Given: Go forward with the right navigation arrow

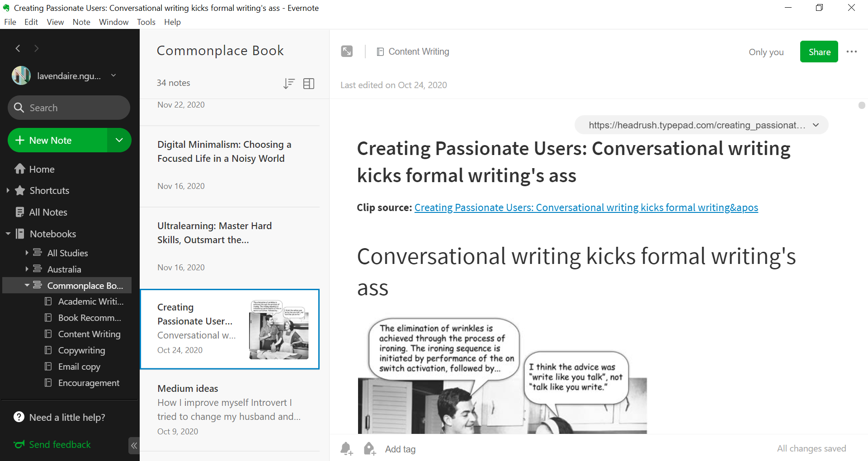Looking at the screenshot, I should pyautogui.click(x=37, y=48).
